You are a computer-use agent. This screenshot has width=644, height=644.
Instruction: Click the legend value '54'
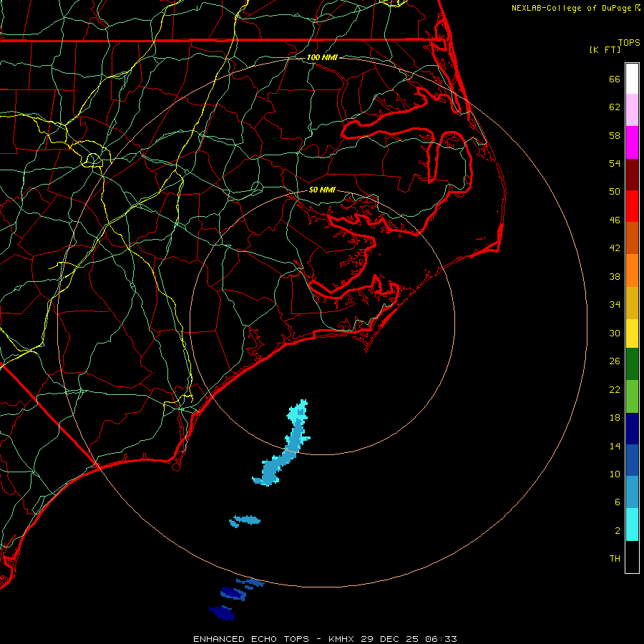[x=615, y=163]
